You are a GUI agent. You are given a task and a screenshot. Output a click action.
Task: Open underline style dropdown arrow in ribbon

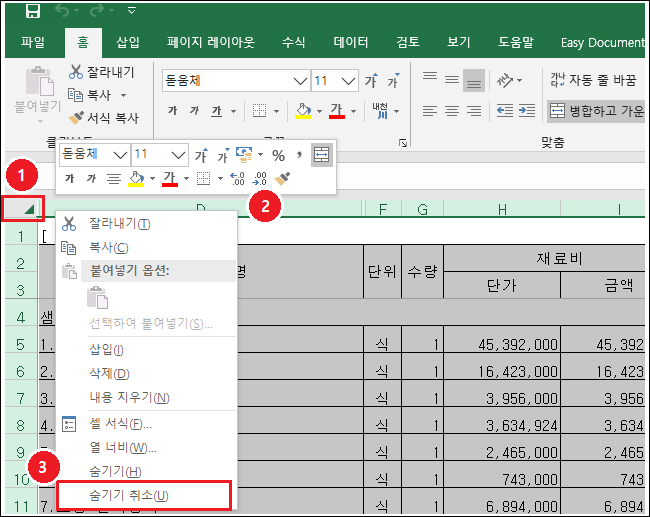coord(233,111)
